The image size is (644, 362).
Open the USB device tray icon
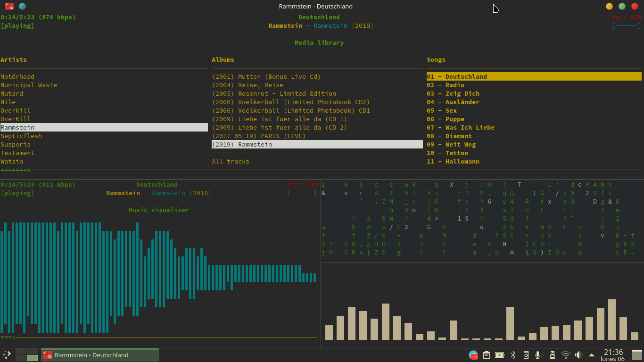[553, 355]
